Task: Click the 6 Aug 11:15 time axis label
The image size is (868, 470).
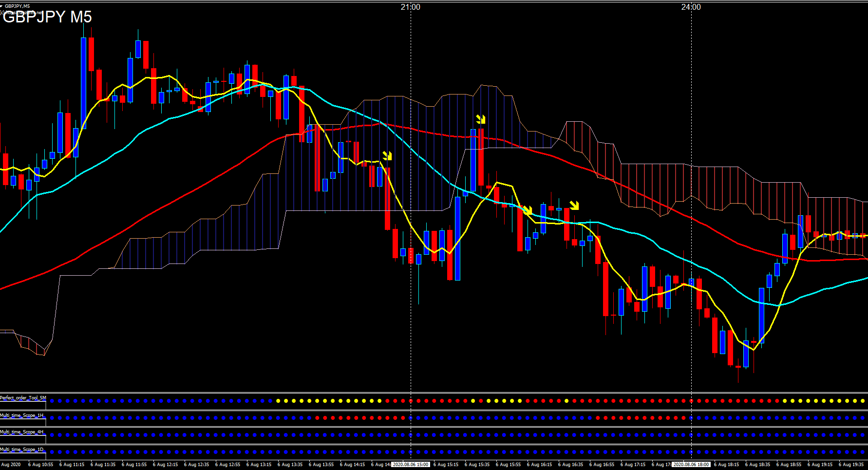Action: point(72,465)
